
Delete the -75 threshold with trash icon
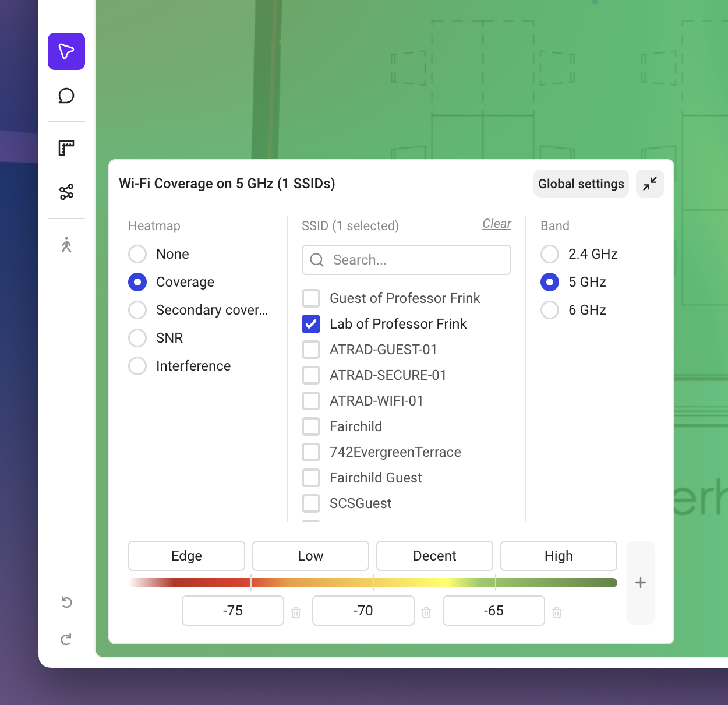(296, 612)
